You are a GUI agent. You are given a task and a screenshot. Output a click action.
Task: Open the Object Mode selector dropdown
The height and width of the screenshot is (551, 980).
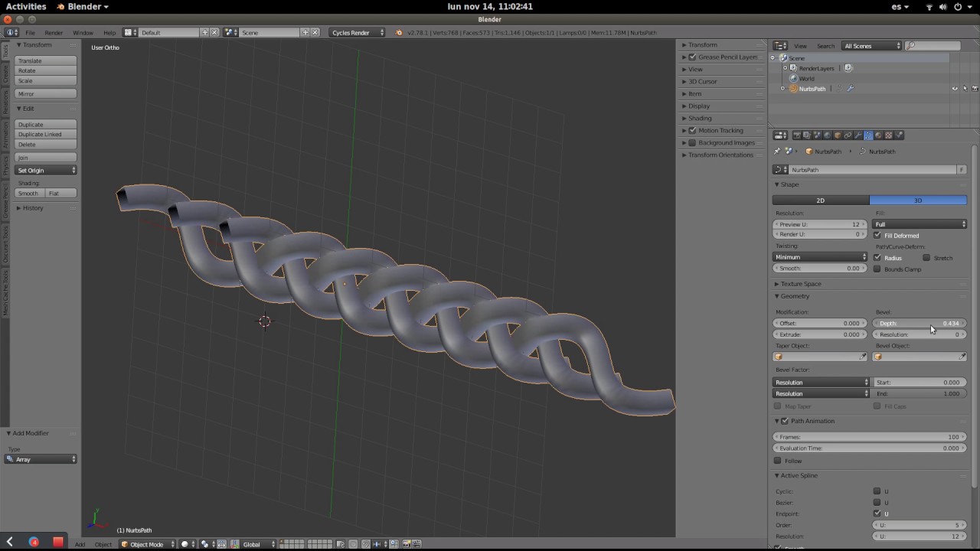click(x=146, y=544)
